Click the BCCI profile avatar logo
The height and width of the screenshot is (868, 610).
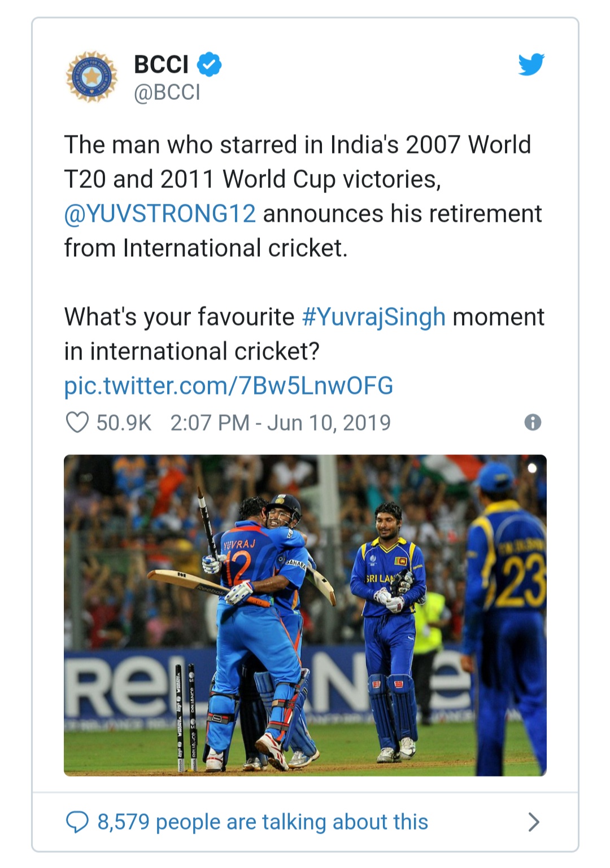pos(91,77)
